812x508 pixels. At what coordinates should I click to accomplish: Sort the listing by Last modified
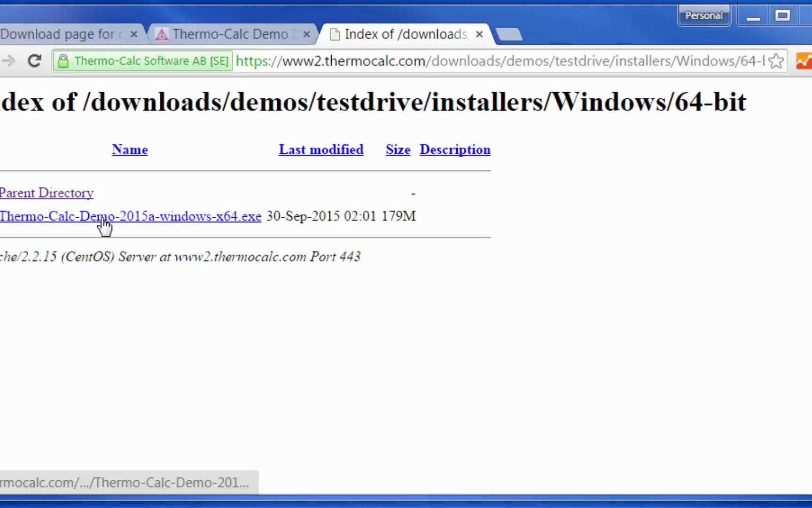tap(321, 150)
